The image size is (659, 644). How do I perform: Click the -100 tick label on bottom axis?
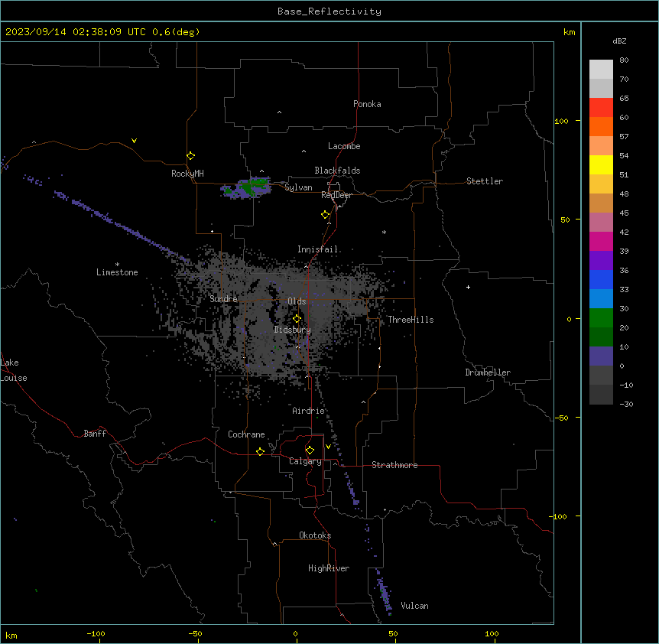pos(96,633)
